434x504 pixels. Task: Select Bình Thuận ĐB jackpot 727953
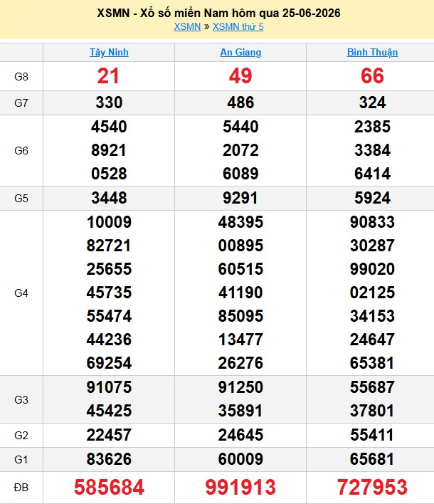pyautogui.click(x=372, y=488)
